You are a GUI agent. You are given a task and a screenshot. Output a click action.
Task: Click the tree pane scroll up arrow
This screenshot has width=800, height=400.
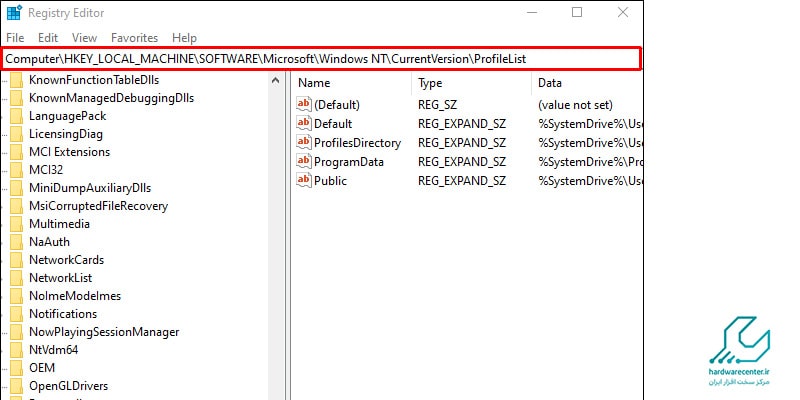point(276,80)
